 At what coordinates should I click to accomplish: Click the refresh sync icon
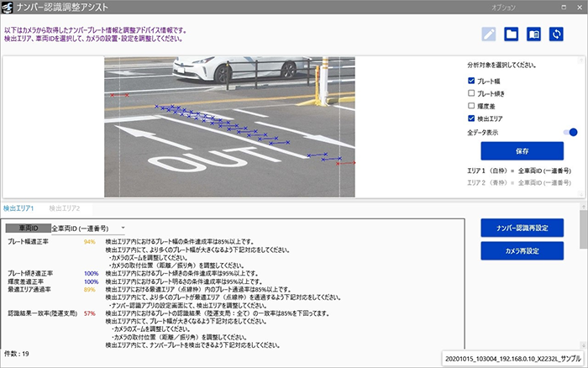coord(555,34)
